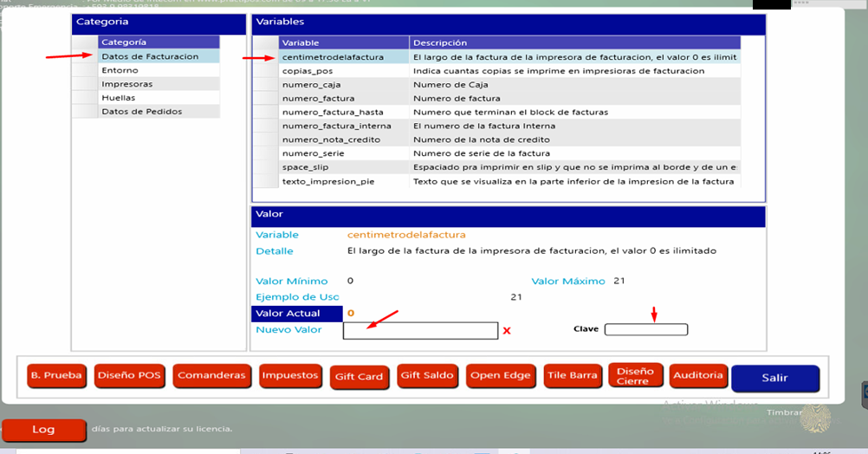Click the copias_pos description cell

[574, 71]
